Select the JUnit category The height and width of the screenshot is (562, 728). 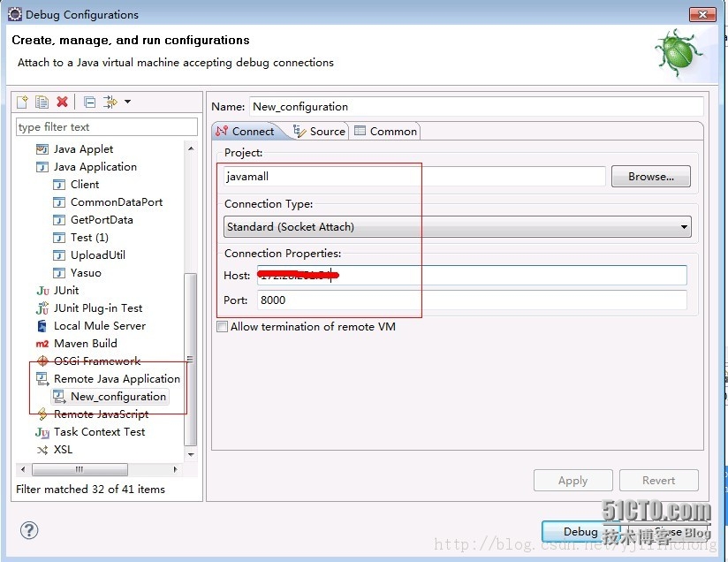coord(66,291)
